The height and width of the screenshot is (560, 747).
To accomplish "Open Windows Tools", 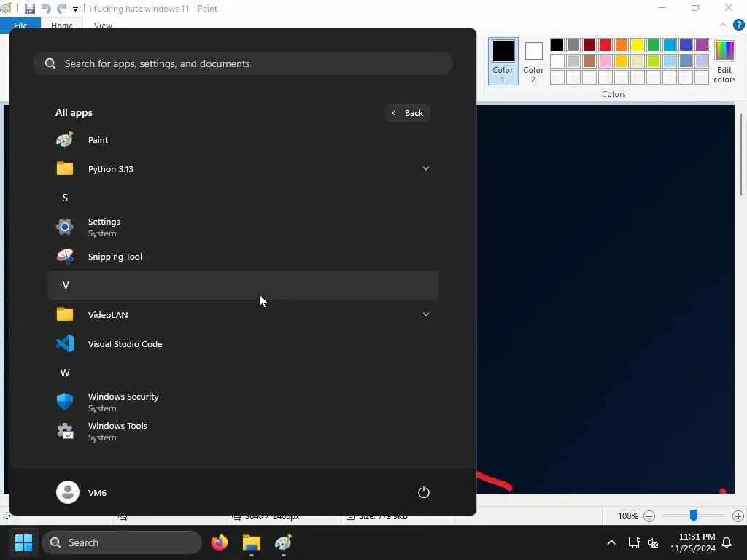I will click(x=243, y=431).
